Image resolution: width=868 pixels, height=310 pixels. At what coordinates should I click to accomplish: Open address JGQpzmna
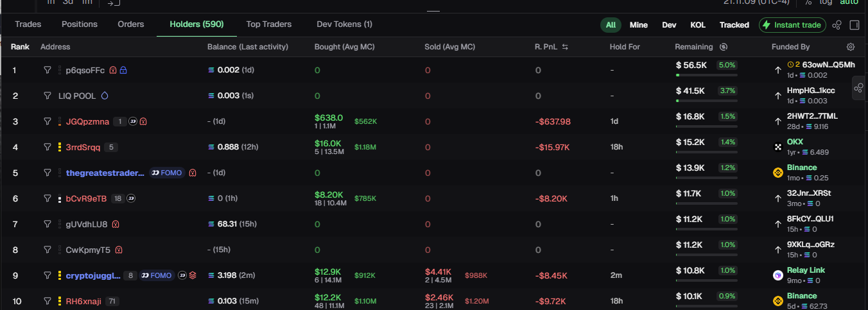tap(87, 121)
